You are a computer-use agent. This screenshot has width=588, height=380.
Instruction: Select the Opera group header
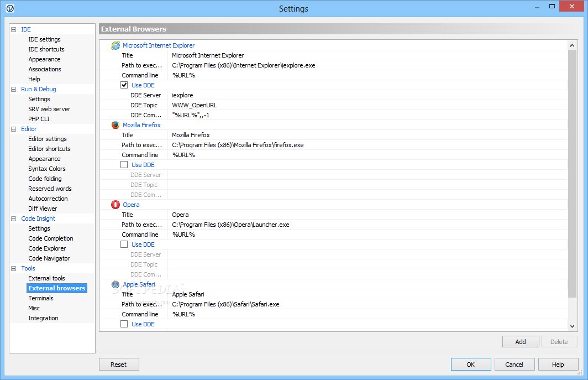[132, 205]
